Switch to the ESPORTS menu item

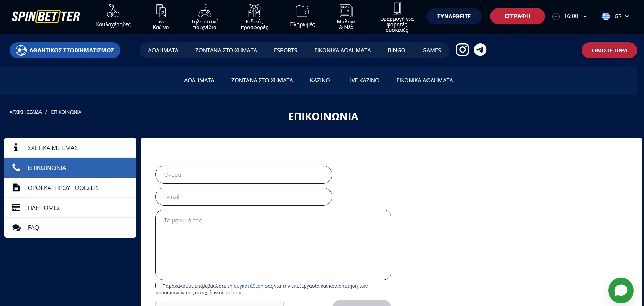click(x=285, y=50)
